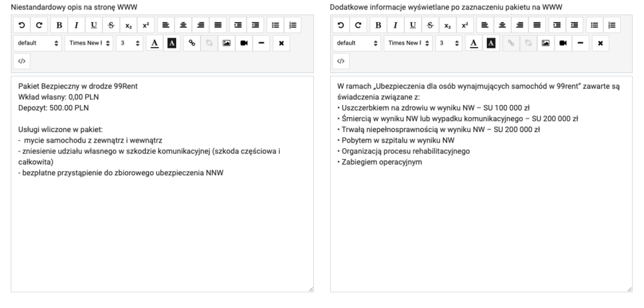Click insert link icon in left editor
This screenshot has width=644, height=308.
pos(192,43)
